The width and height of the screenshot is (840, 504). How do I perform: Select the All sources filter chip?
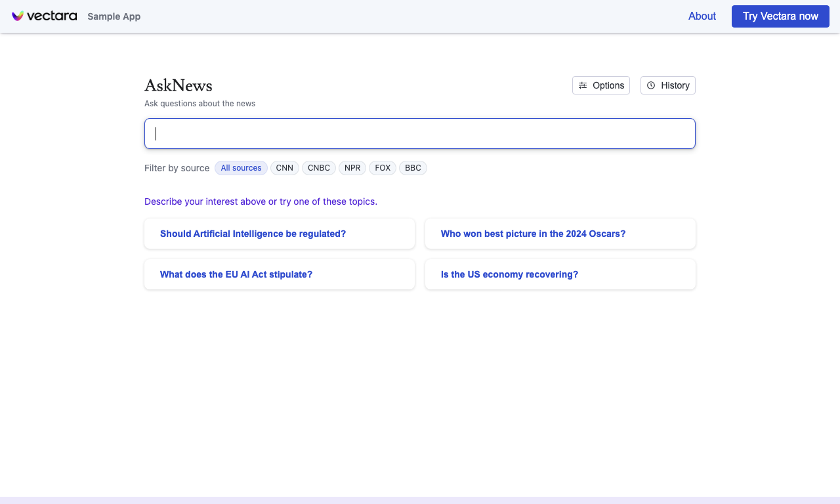coord(241,168)
